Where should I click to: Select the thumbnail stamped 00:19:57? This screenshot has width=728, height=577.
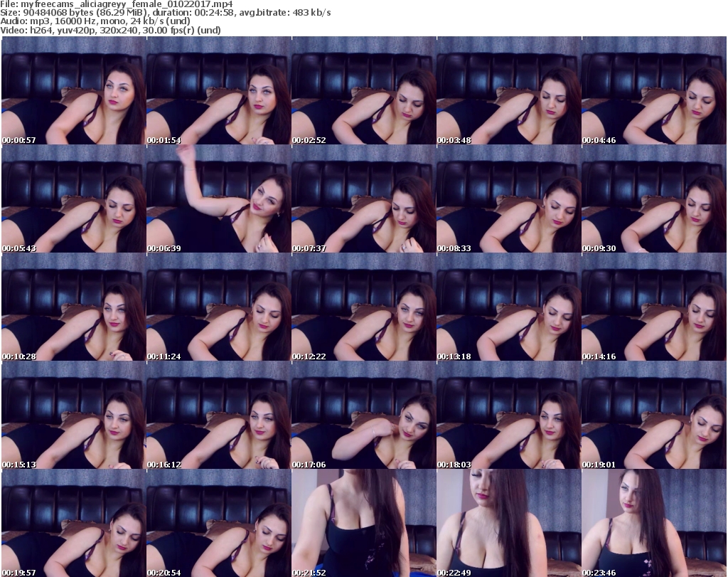coord(74,523)
